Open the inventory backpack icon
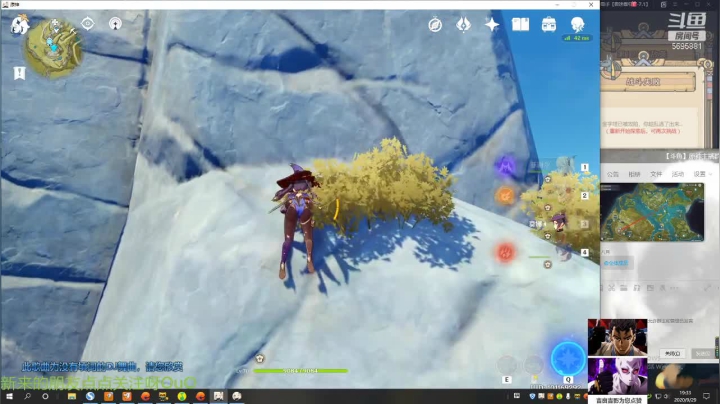Screen dimensions: 720x404 (549, 24)
